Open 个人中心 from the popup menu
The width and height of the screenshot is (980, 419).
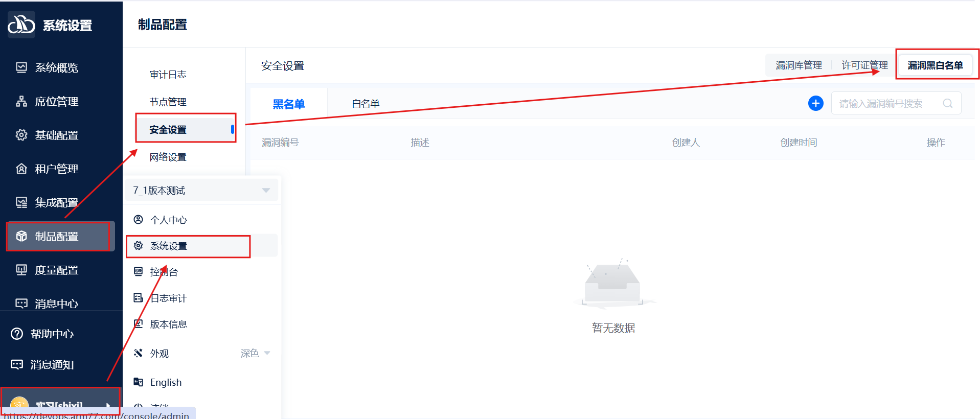pos(168,220)
